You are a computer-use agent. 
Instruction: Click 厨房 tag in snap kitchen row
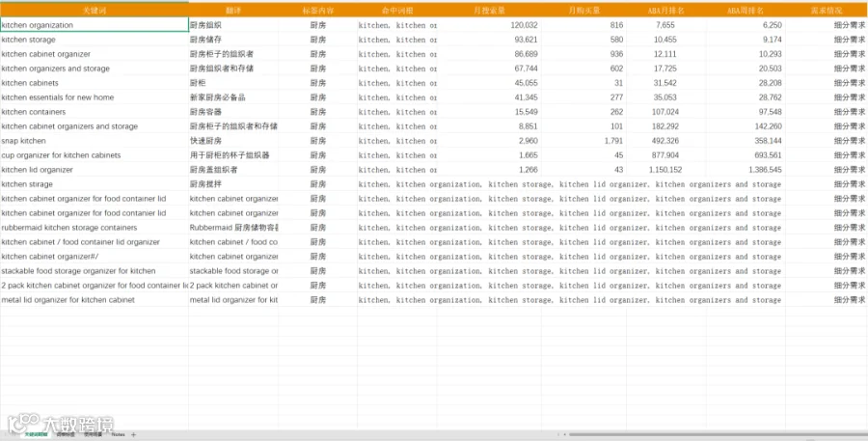[x=317, y=141]
